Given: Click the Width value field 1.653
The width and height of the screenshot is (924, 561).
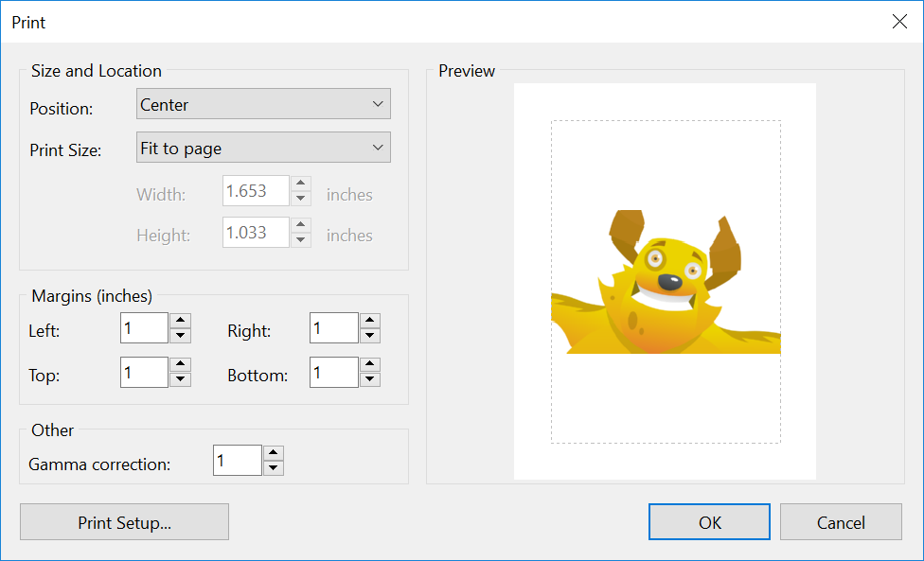Looking at the screenshot, I should coord(256,191).
